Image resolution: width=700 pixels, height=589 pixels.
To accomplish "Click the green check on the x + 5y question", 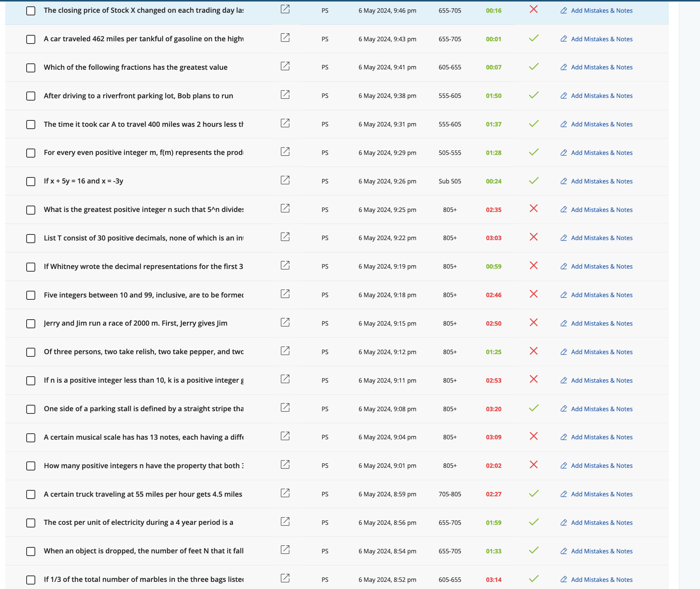I will [x=533, y=180].
